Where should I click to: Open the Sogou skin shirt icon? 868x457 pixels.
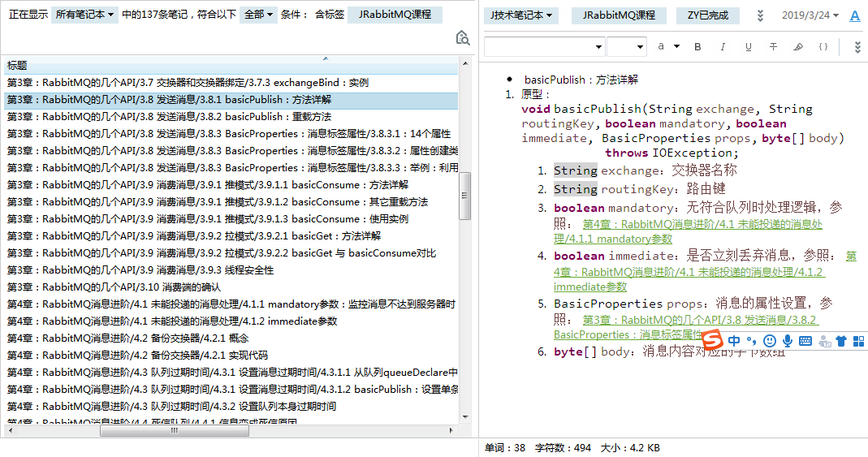click(x=841, y=341)
